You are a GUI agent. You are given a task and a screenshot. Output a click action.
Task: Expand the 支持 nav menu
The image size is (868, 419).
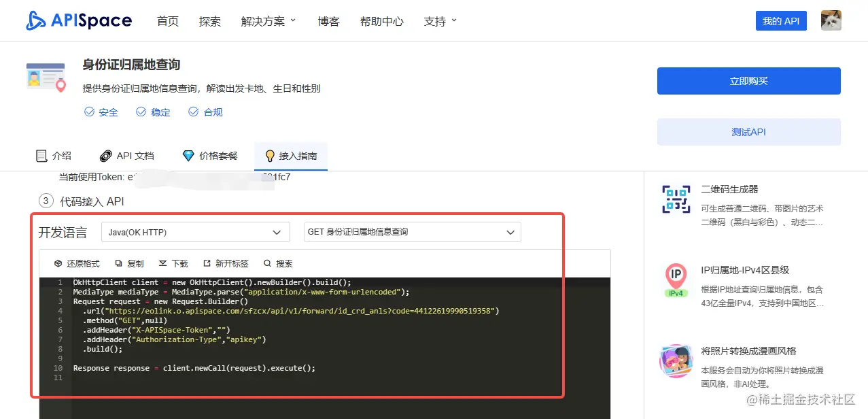440,21
